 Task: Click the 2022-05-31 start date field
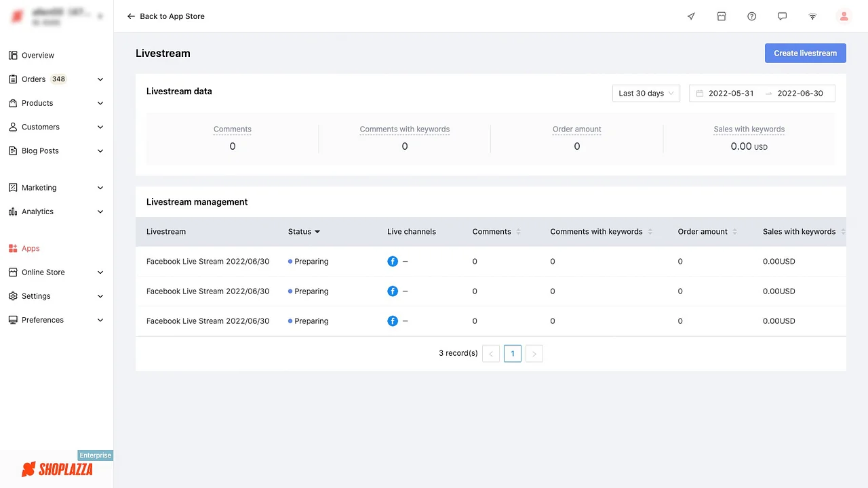[731, 94]
